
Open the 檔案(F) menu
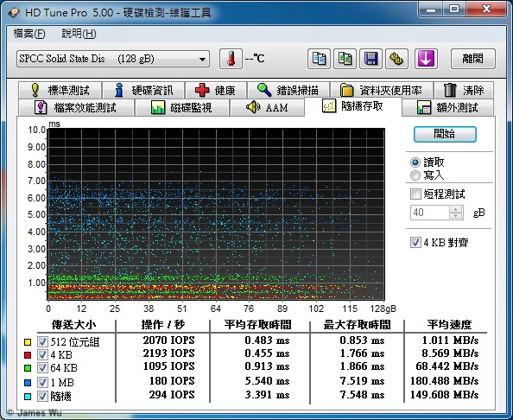click(x=29, y=34)
